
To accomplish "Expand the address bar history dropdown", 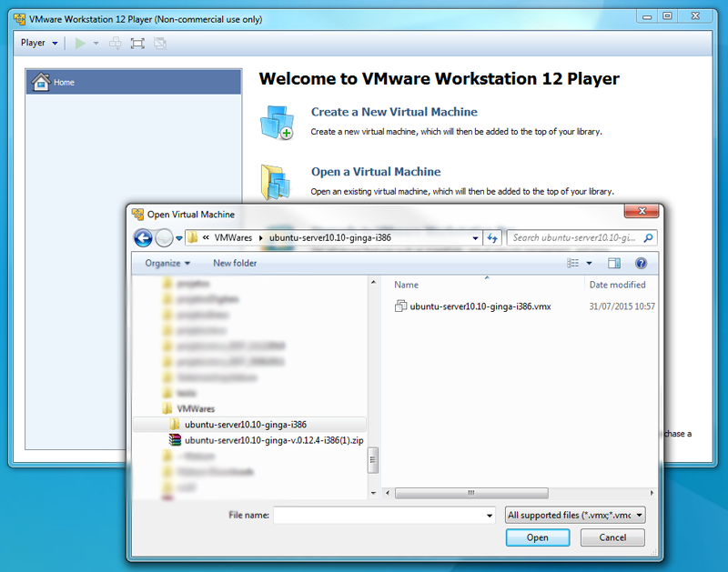I will click(x=475, y=238).
